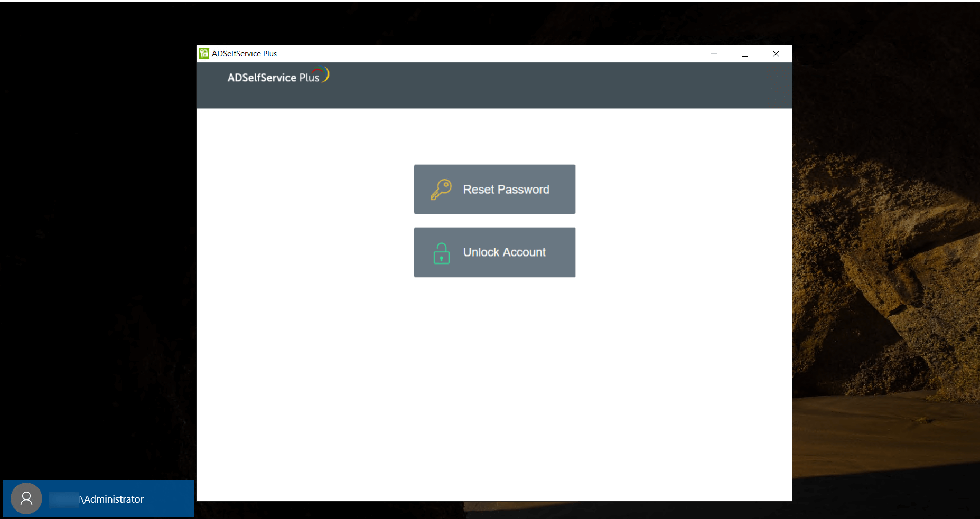The height and width of the screenshot is (519, 980).
Task: Click the 'ADSelfService Plus' window title text
Action: coord(245,54)
